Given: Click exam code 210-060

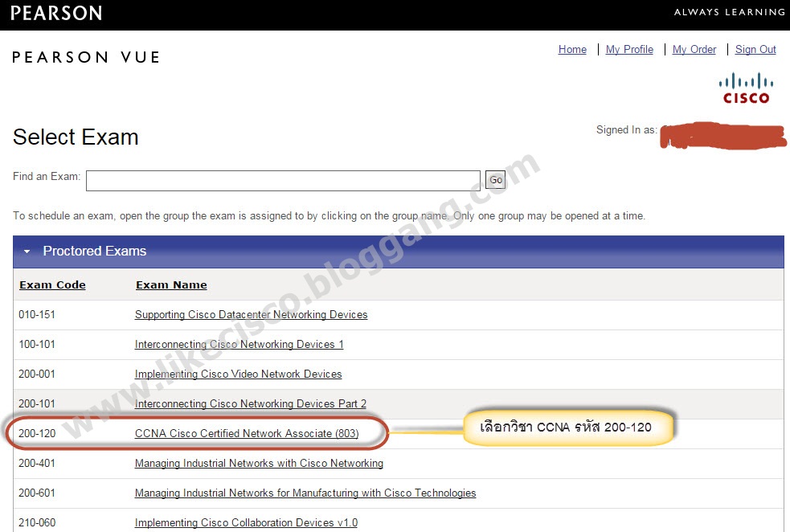Looking at the screenshot, I should [37, 522].
